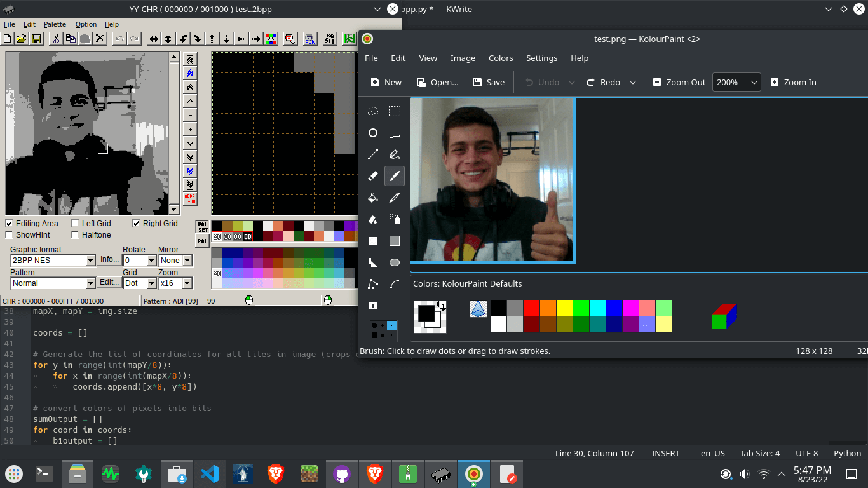The height and width of the screenshot is (488, 868).
Task: Pick the red swatch in KolourPaint palette
Action: 531,308
